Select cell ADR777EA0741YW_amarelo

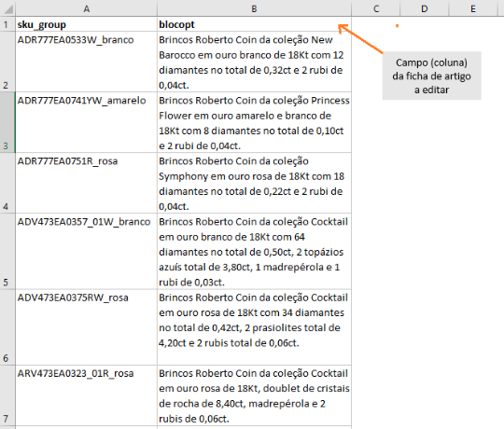click(x=86, y=122)
